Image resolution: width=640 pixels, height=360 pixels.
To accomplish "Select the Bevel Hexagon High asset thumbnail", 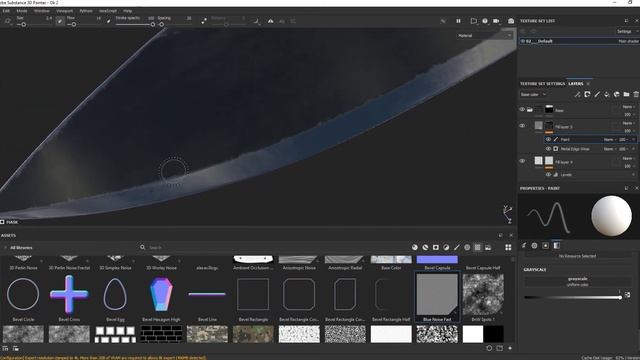I will point(161,294).
